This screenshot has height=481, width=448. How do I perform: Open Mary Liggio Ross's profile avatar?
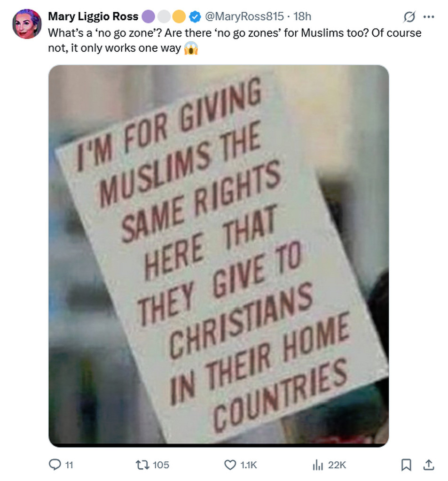(x=27, y=23)
